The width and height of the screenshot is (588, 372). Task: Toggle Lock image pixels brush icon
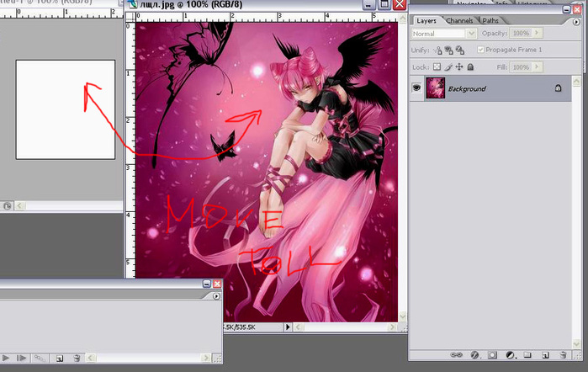pos(448,67)
